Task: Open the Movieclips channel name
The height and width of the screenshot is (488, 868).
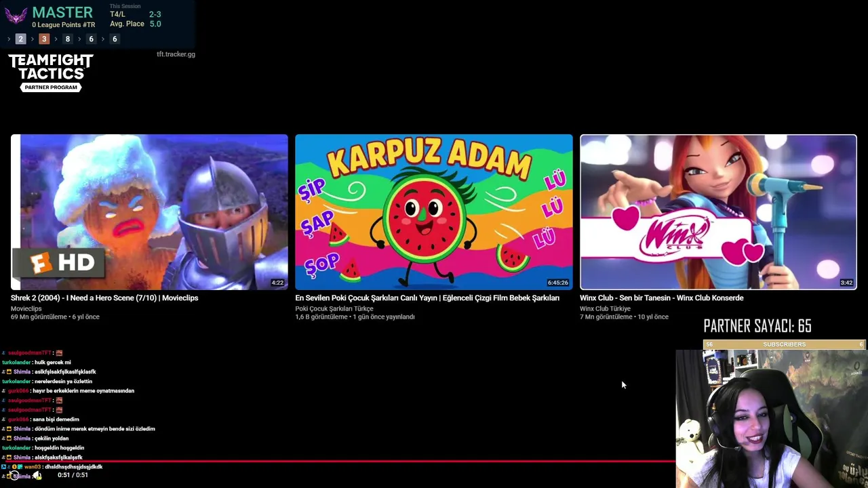Action: (26, 309)
